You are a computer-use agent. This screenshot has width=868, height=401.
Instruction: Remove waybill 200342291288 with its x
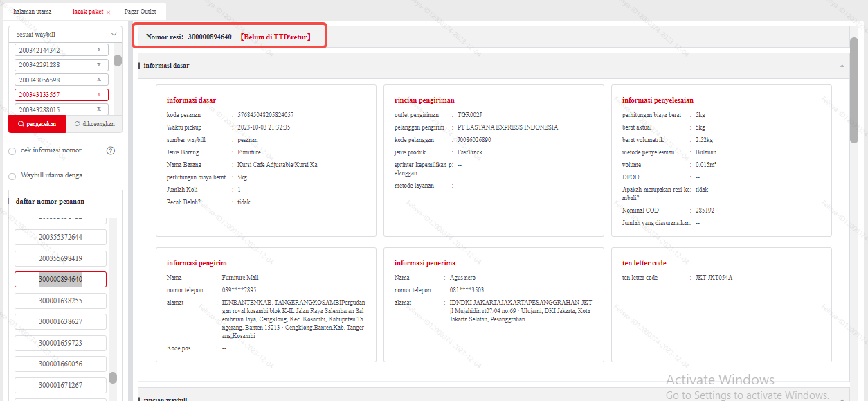[98, 65]
